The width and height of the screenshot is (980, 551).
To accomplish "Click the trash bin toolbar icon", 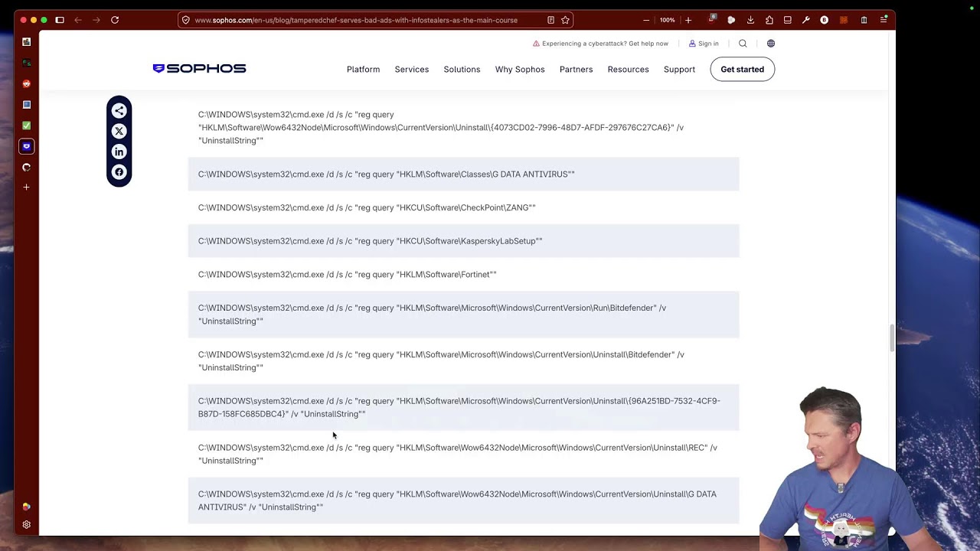I will click(x=864, y=20).
